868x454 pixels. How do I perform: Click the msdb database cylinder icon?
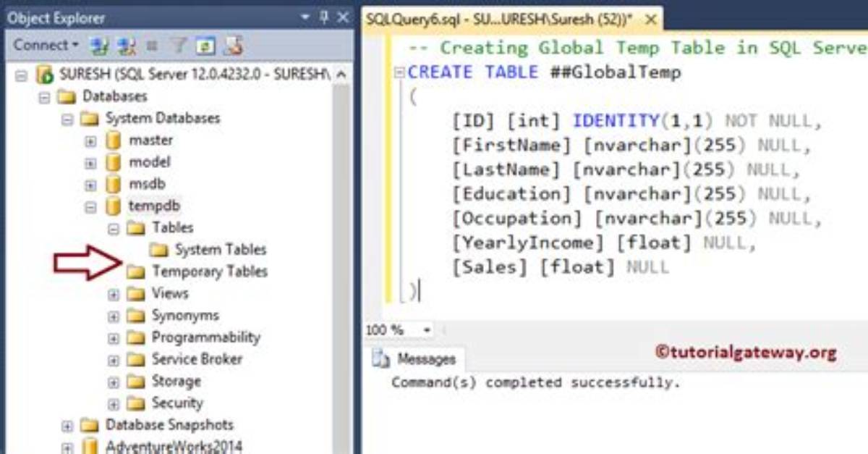(113, 184)
